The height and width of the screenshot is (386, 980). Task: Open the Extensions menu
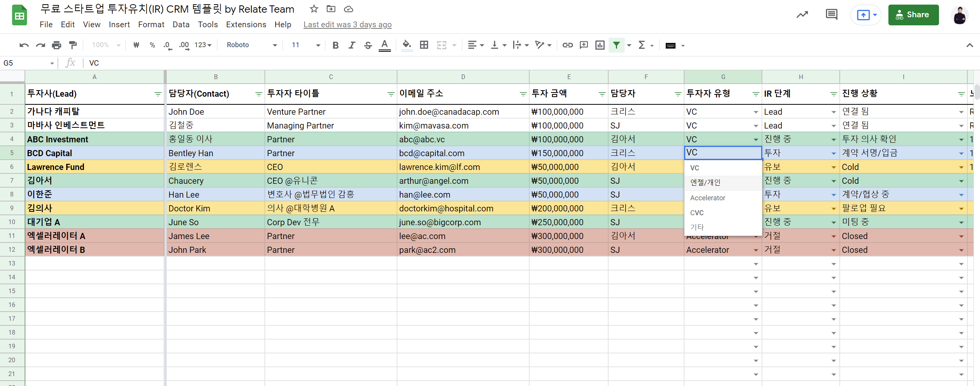246,25
